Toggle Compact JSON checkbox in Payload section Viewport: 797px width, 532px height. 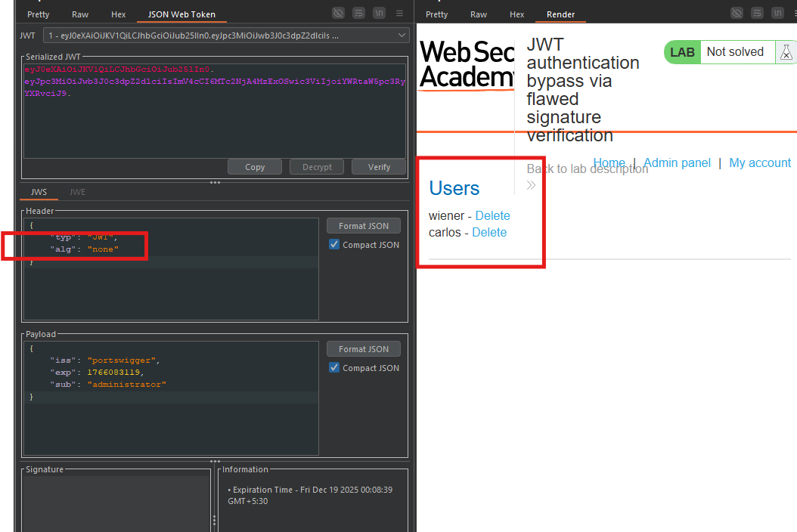click(x=334, y=367)
